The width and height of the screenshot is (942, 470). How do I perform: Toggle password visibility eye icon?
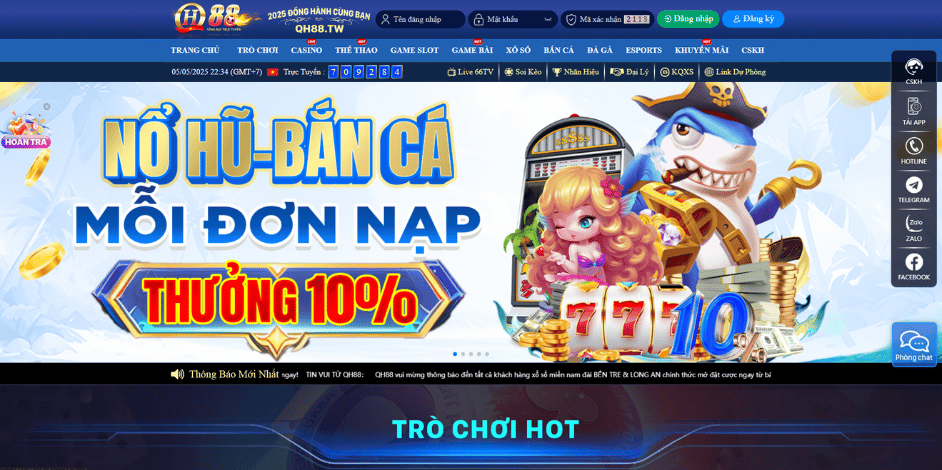(547, 20)
